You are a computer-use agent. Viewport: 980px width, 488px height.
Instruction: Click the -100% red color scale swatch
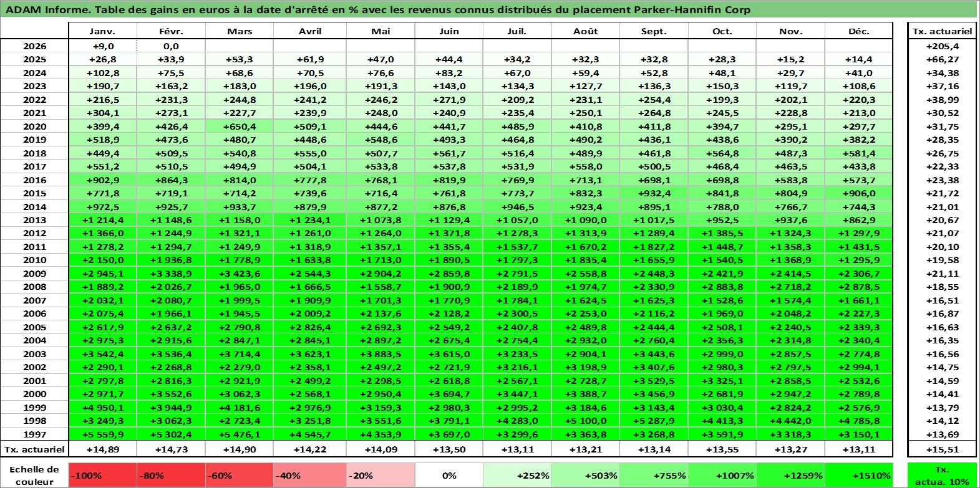[x=102, y=475]
